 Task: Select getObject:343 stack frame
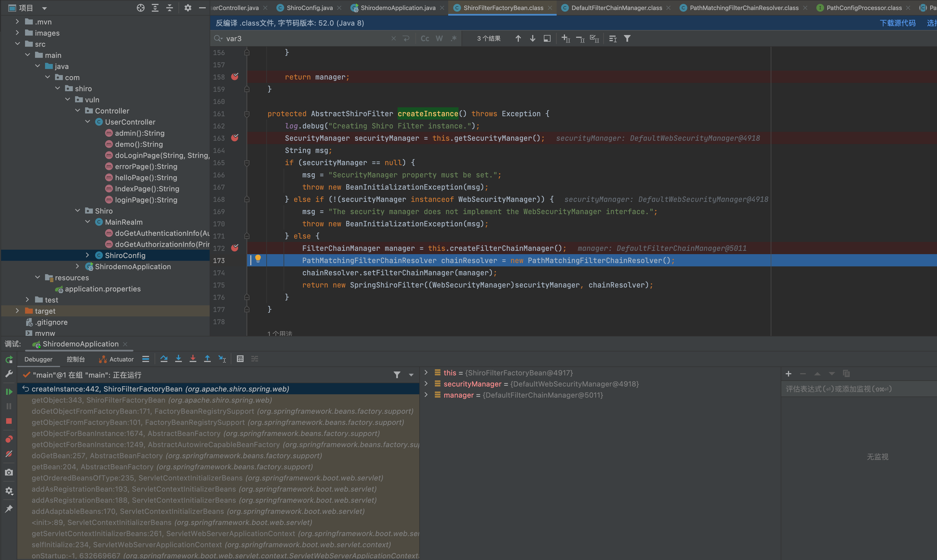pos(218,400)
